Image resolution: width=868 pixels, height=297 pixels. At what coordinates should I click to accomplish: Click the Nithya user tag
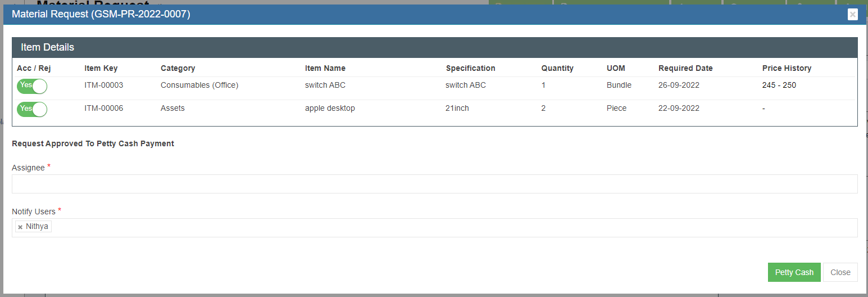pyautogui.click(x=37, y=227)
